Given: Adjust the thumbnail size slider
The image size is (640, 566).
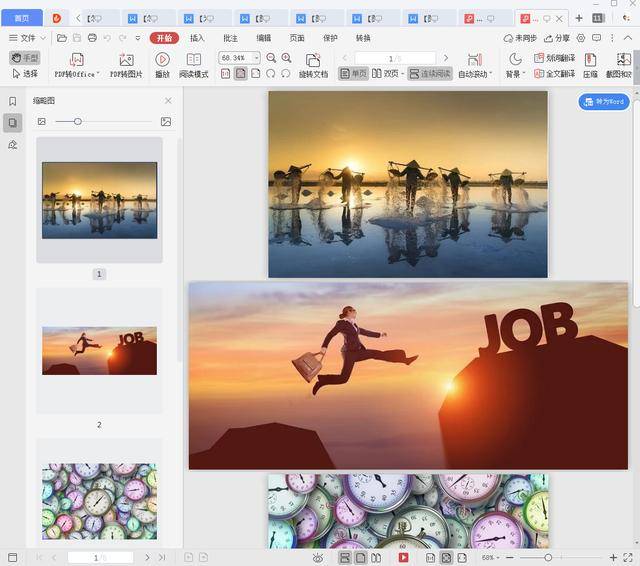Looking at the screenshot, I should point(78,122).
